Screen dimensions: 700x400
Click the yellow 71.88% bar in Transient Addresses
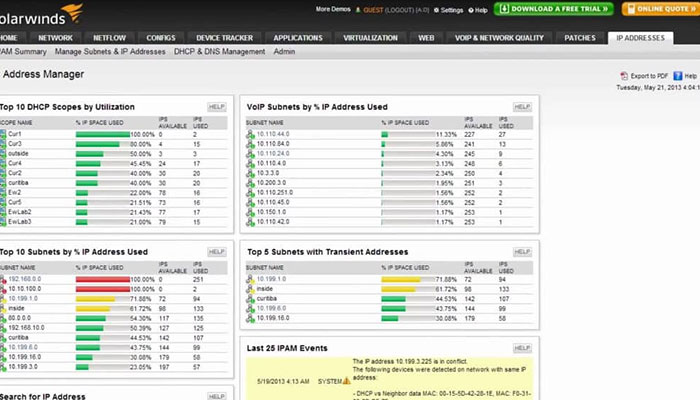click(401, 279)
